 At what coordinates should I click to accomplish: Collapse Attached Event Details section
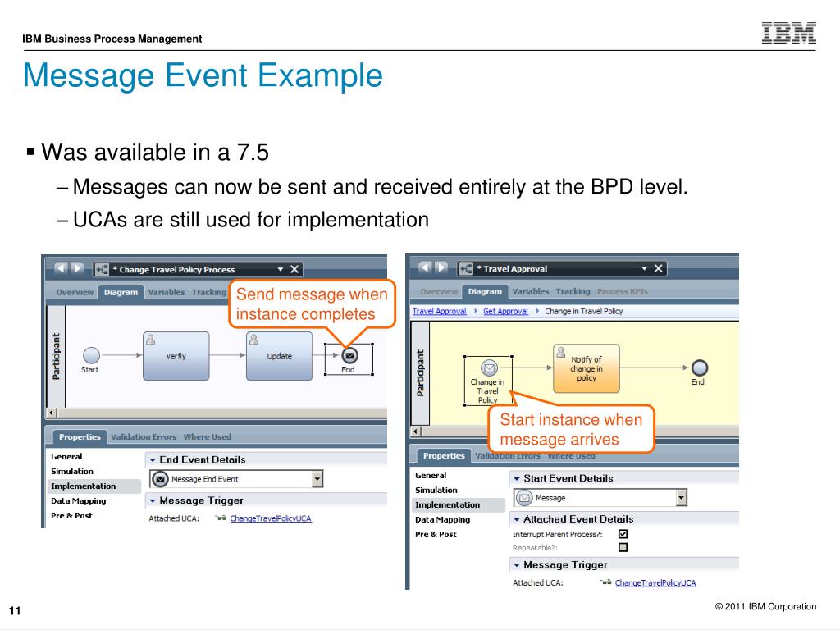[517, 519]
